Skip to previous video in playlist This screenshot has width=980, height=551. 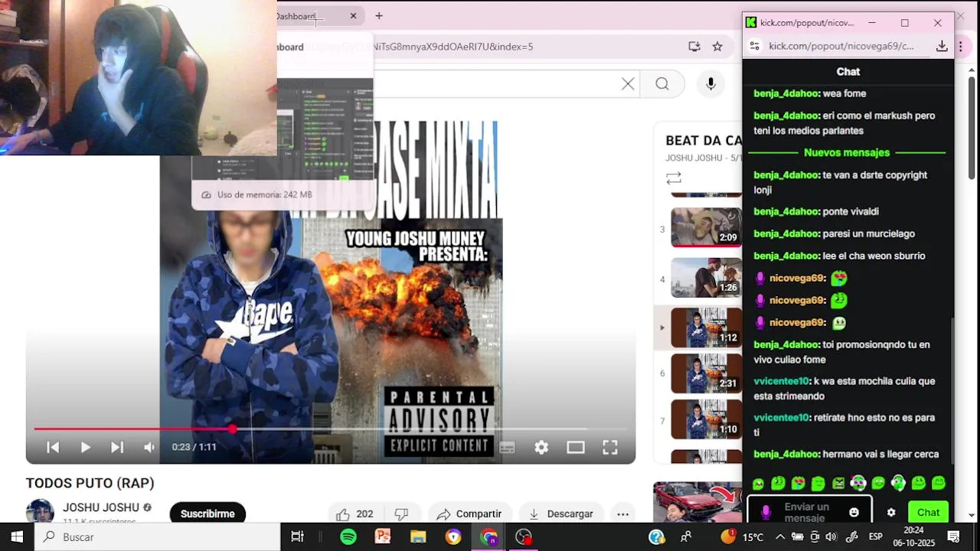pos(53,448)
